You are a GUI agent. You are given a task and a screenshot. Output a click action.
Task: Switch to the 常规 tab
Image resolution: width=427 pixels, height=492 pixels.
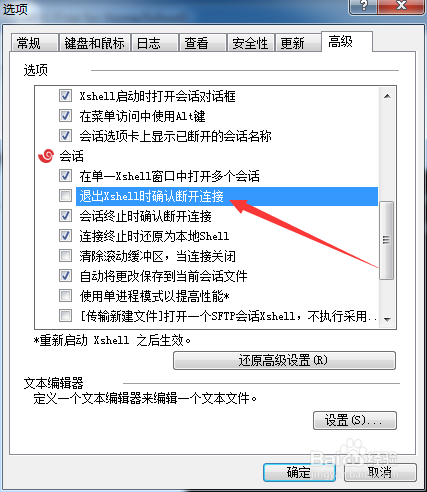(34, 43)
